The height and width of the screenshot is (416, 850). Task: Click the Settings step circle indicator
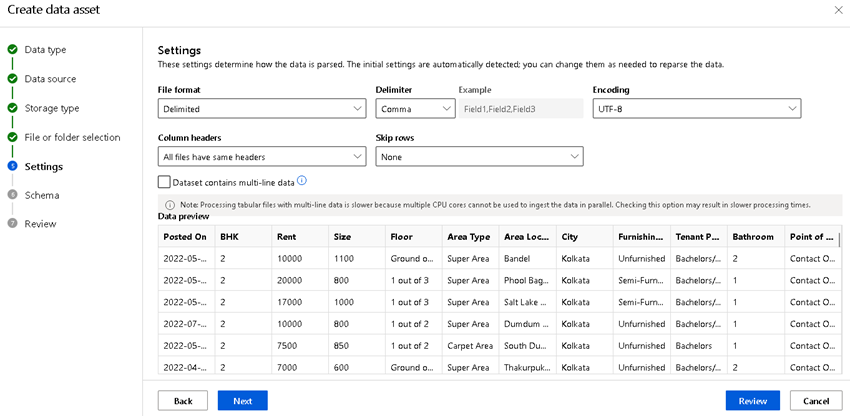click(12, 167)
